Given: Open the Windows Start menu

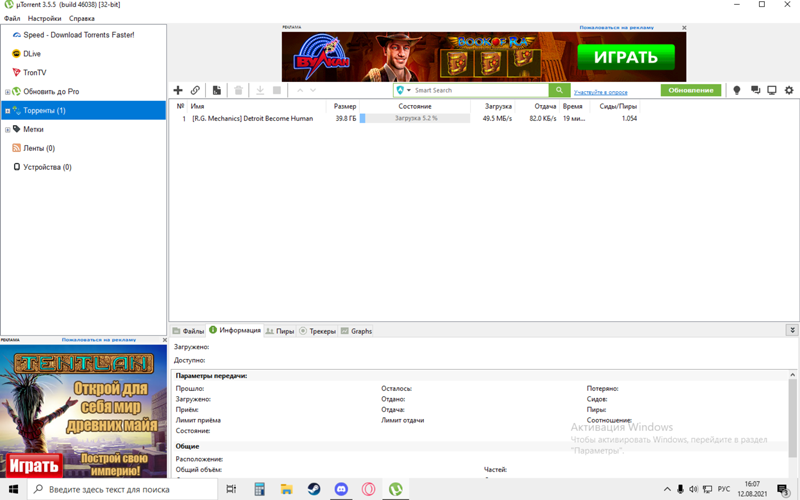Looking at the screenshot, I should pos(13,489).
